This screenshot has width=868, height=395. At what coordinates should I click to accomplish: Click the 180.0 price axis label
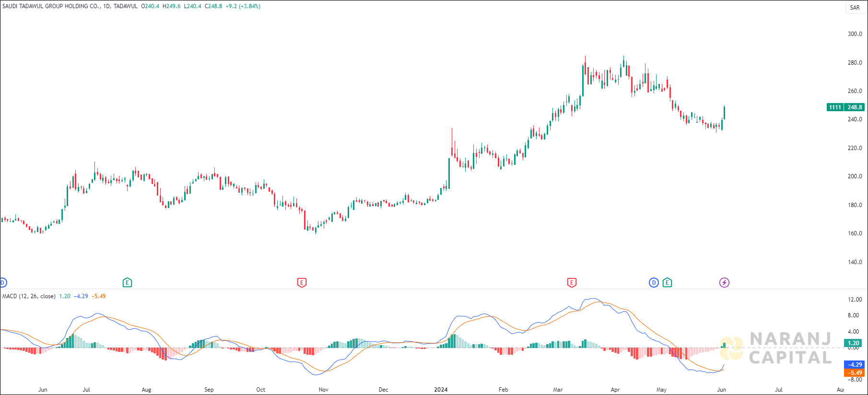tap(855, 205)
